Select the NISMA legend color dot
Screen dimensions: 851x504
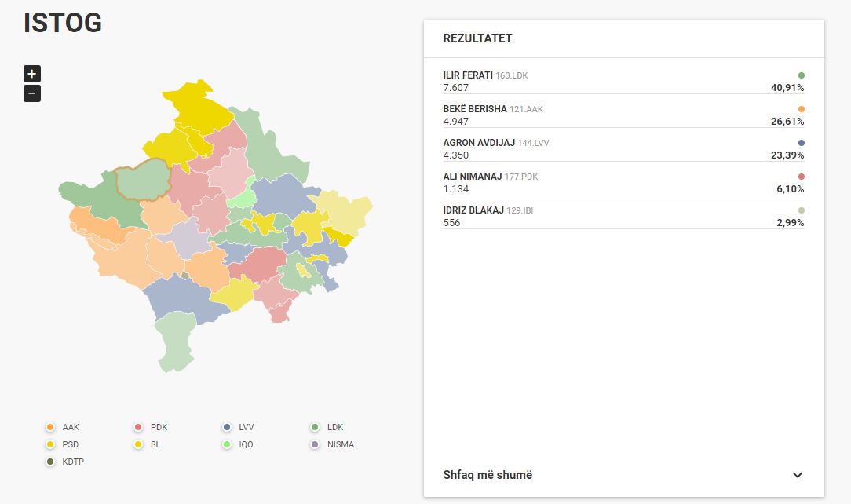[315, 444]
